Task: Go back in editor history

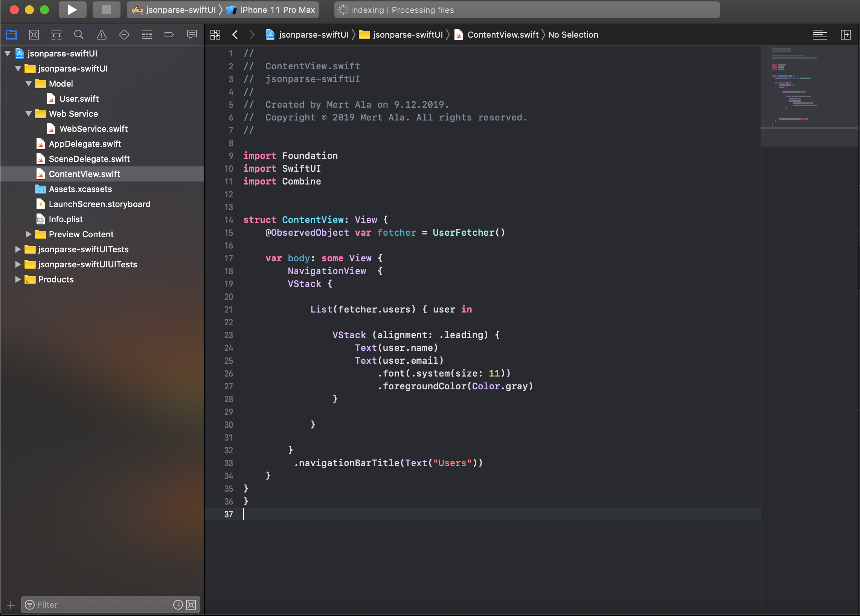Action: (x=235, y=35)
